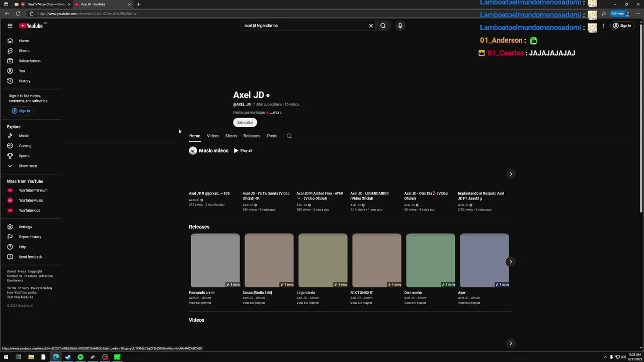This screenshot has width=644, height=362.
Task: Open 'Axel JD - LEGENDARIO!!!' video
Action: 370,196
